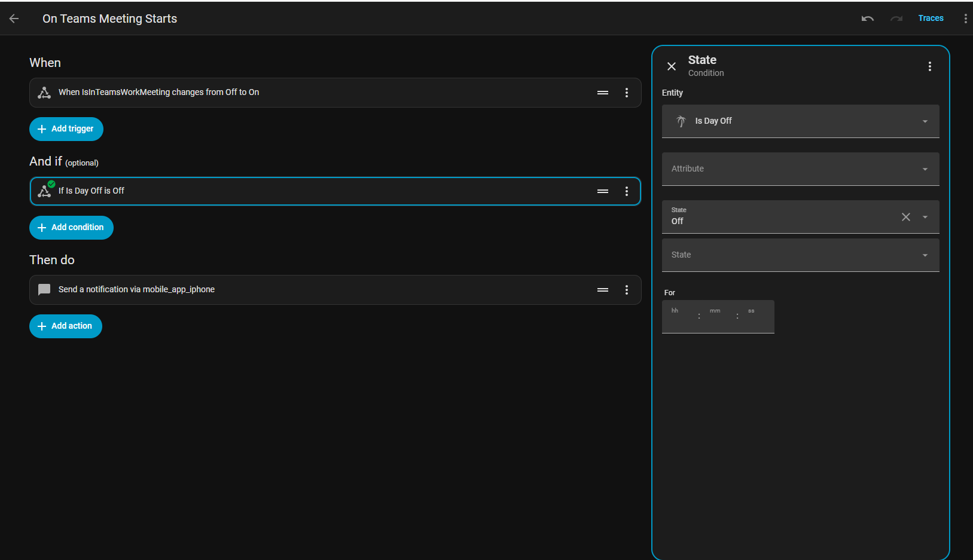This screenshot has height=560, width=973.
Task: Open the Day Off condition three-dot menu
Action: [627, 191]
